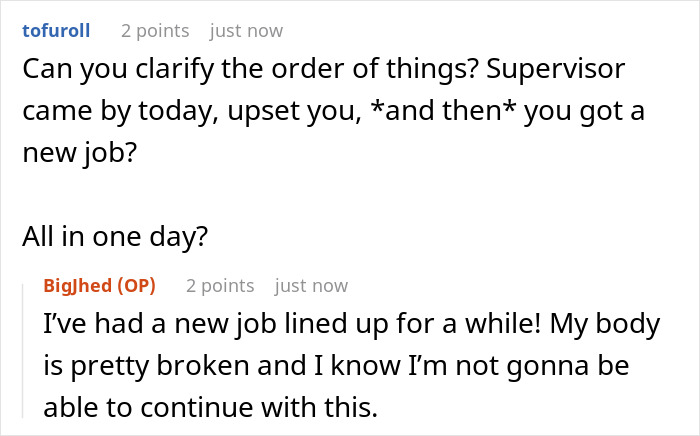This screenshot has width=700, height=436.
Task: Click '2 points' score on BigJhed's reply
Action: 220,286
